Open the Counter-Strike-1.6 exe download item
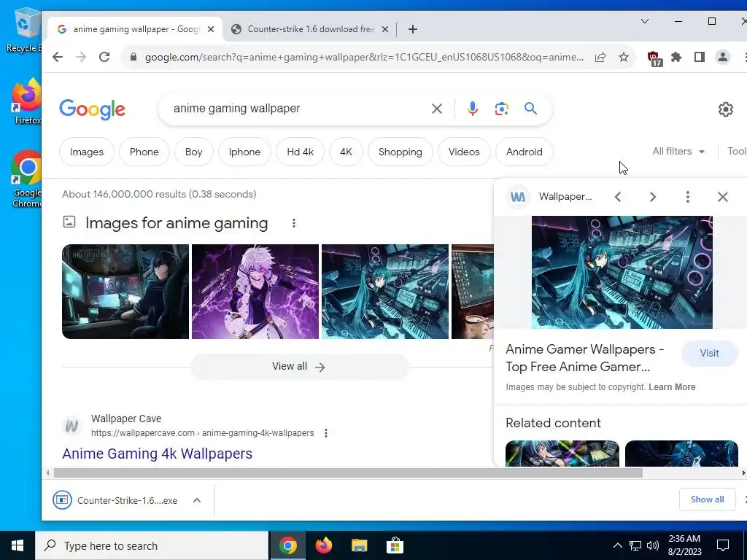The height and width of the screenshot is (560, 747). click(115, 500)
